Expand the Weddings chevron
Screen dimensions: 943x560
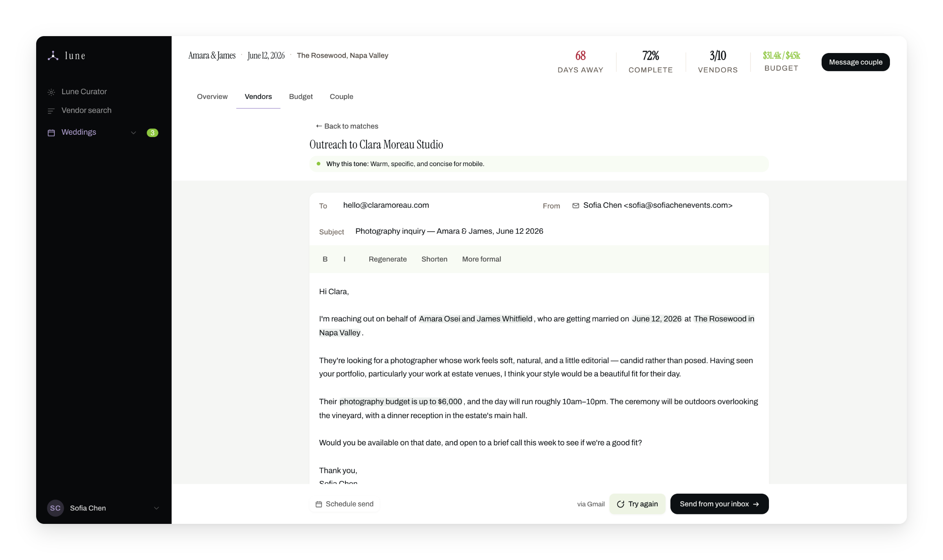133,133
